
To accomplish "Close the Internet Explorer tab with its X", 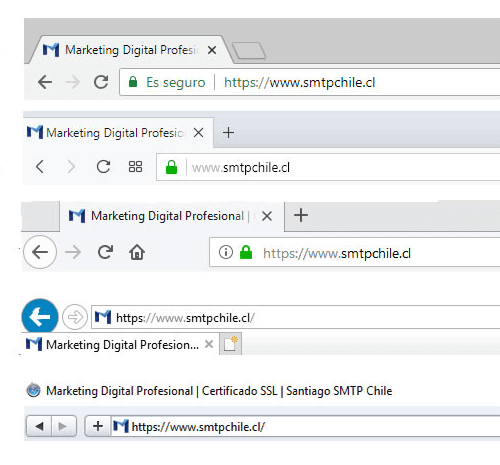I will tap(209, 344).
